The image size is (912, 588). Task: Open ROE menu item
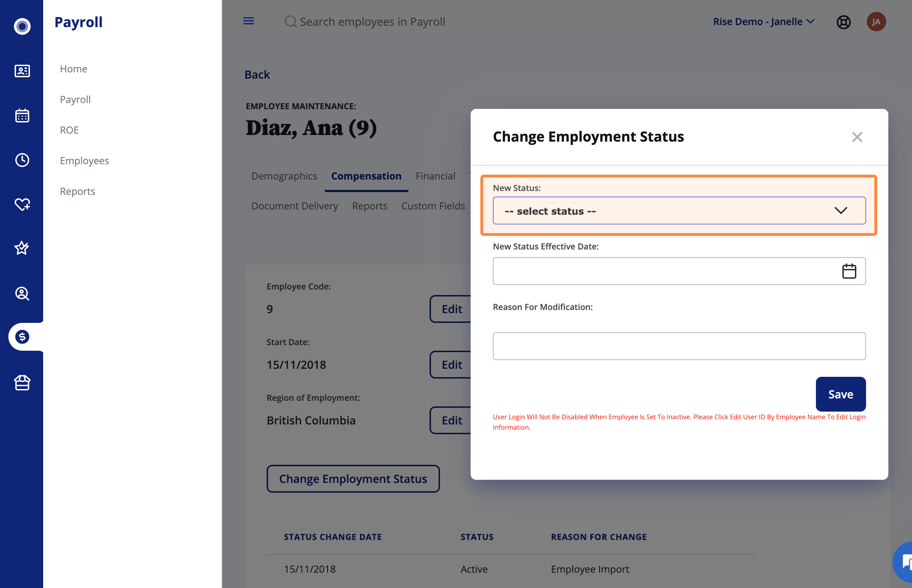tap(70, 130)
